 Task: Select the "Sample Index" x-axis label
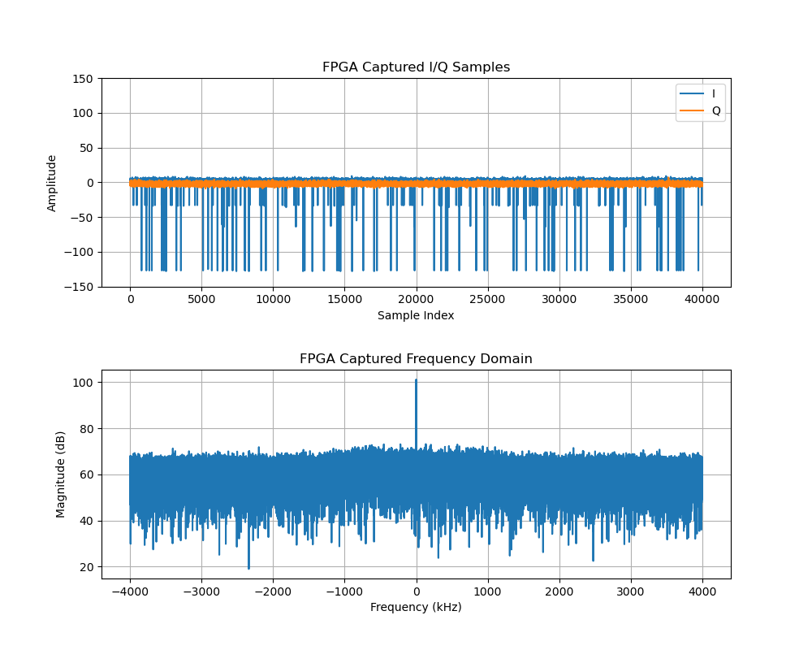tap(416, 315)
